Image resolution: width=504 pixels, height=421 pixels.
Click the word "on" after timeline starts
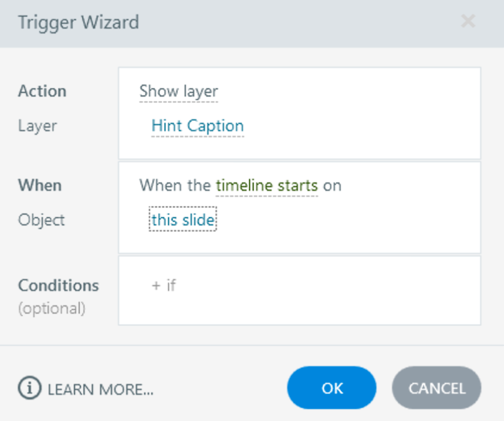332,186
